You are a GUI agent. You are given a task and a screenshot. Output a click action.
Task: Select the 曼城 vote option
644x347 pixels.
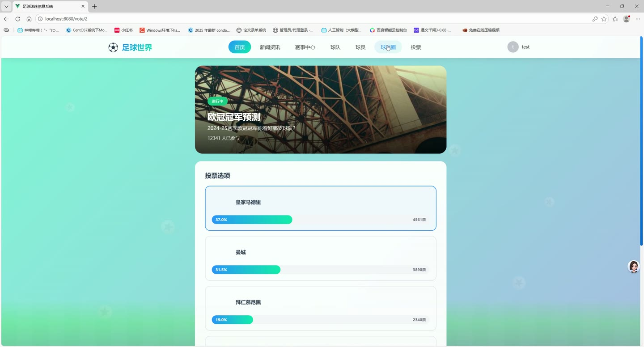click(x=321, y=258)
